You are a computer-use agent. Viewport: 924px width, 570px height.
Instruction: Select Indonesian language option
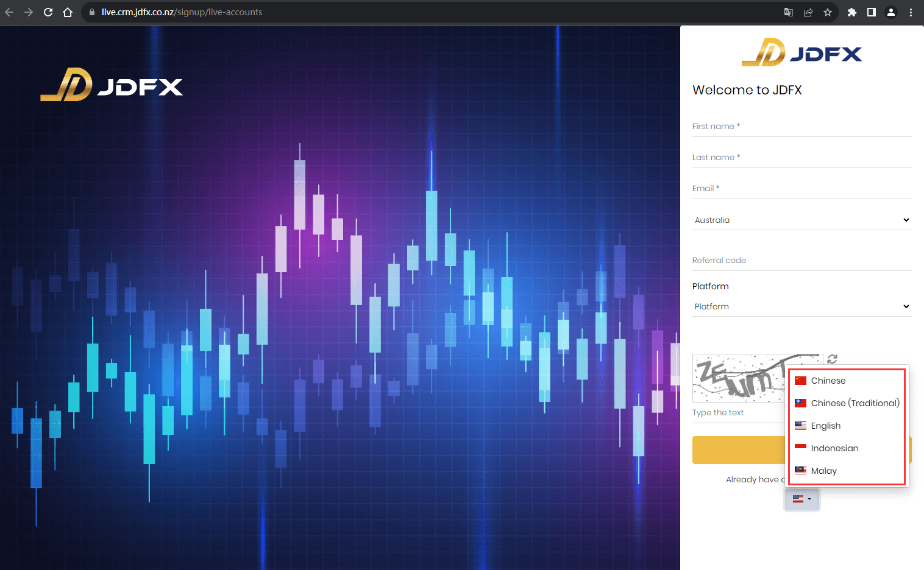coord(846,448)
